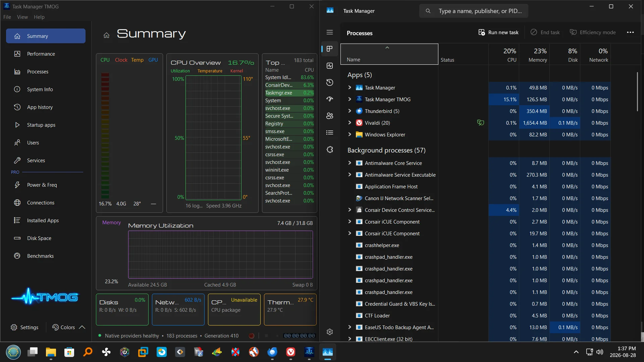
Task: Expand the Colors chevron in the TMOG sidebar
Action: 82,327
